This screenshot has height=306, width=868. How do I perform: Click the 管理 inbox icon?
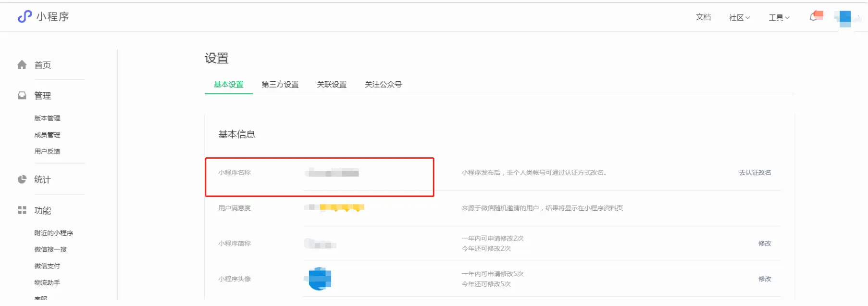point(22,96)
